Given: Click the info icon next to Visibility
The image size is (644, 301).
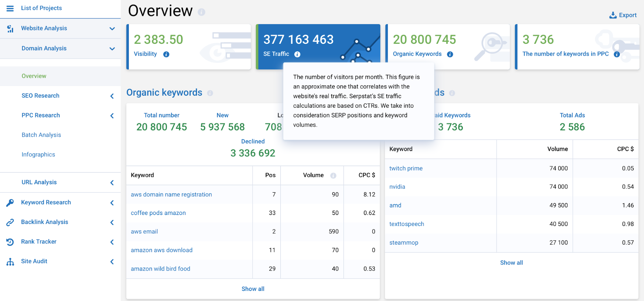Looking at the screenshot, I should [x=166, y=54].
